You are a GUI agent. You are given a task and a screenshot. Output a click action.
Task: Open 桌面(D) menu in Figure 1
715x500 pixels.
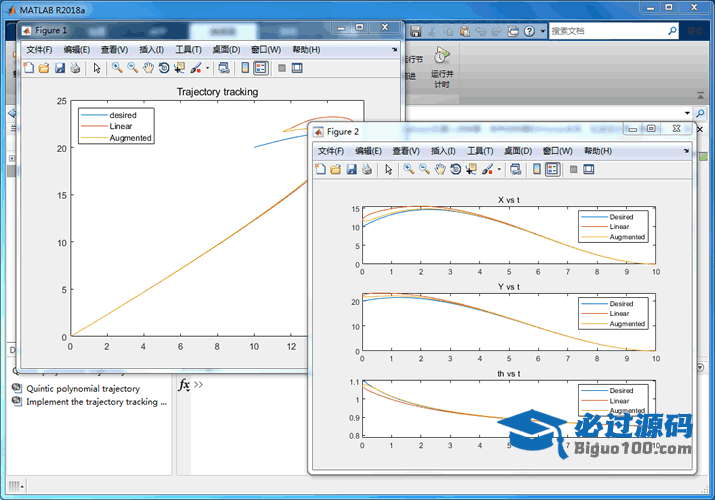pos(227,50)
